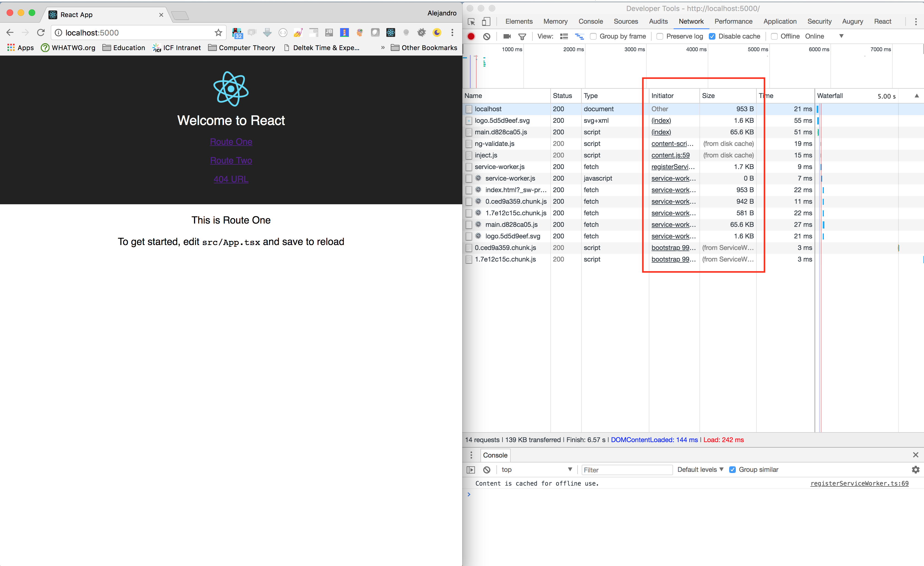Toggle the device toolbar icon
The width and height of the screenshot is (924, 566).
click(x=486, y=22)
